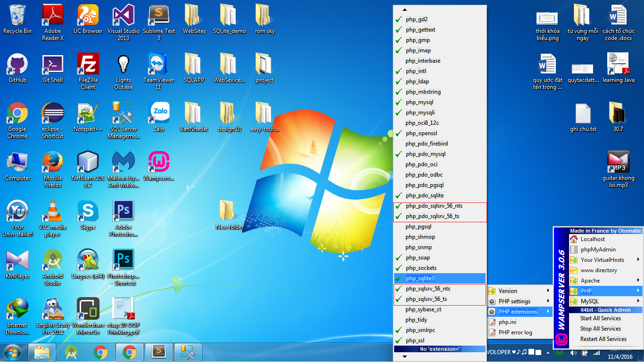
Task: Launch UC Browser from the desktop
Action: (x=88, y=19)
